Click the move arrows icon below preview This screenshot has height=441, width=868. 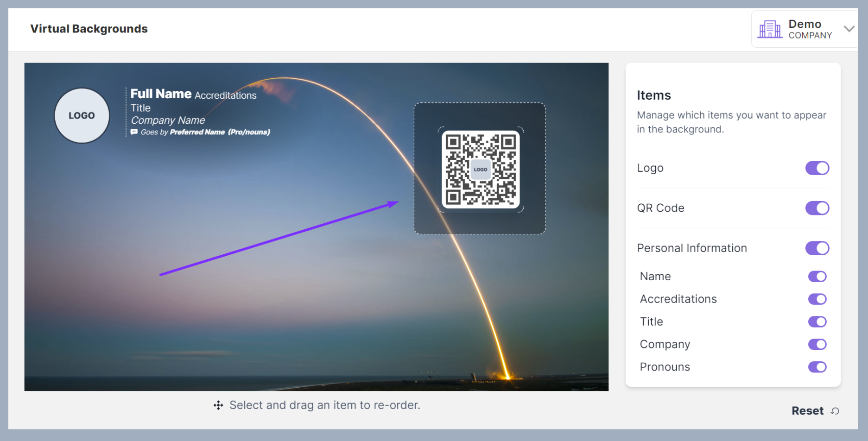click(218, 405)
